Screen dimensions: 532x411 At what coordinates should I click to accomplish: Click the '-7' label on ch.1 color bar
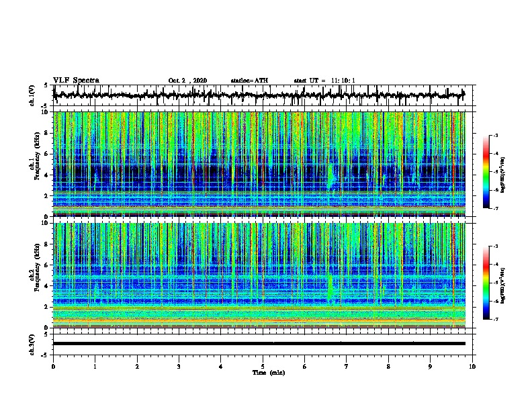point(496,208)
